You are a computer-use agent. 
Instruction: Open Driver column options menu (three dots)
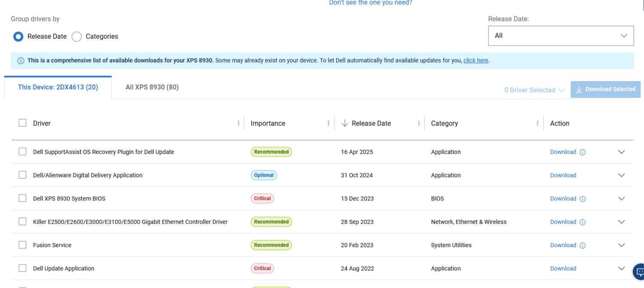[239, 123]
